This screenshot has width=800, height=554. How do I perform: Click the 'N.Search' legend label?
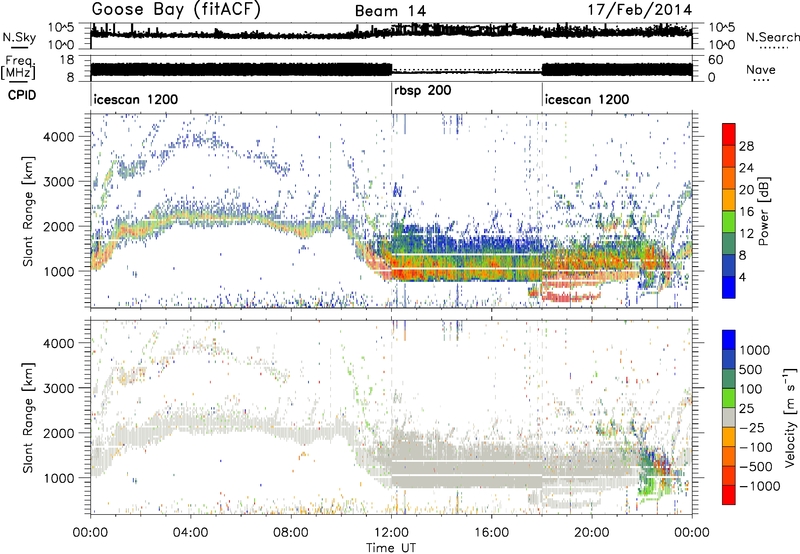pyautogui.click(x=773, y=37)
